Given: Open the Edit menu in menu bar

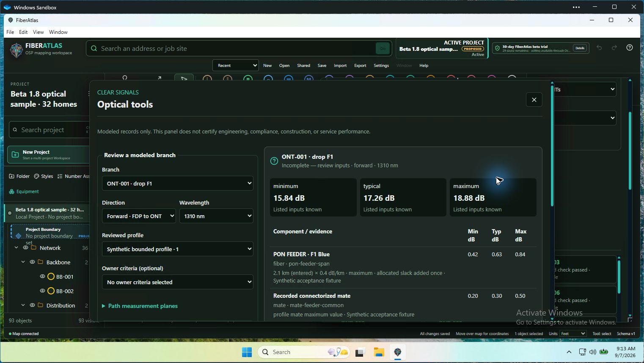Looking at the screenshot, I should pyautogui.click(x=23, y=32).
